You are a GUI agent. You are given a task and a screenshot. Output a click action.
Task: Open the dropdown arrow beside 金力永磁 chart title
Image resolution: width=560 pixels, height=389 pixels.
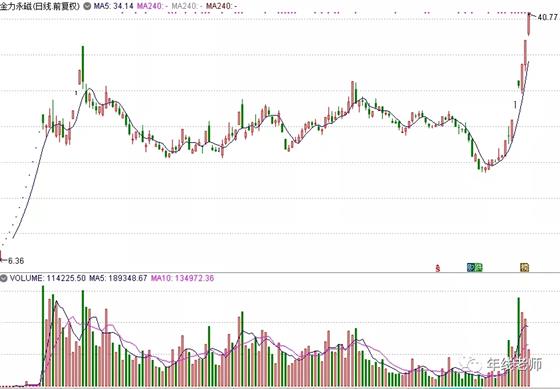pyautogui.click(x=86, y=6)
